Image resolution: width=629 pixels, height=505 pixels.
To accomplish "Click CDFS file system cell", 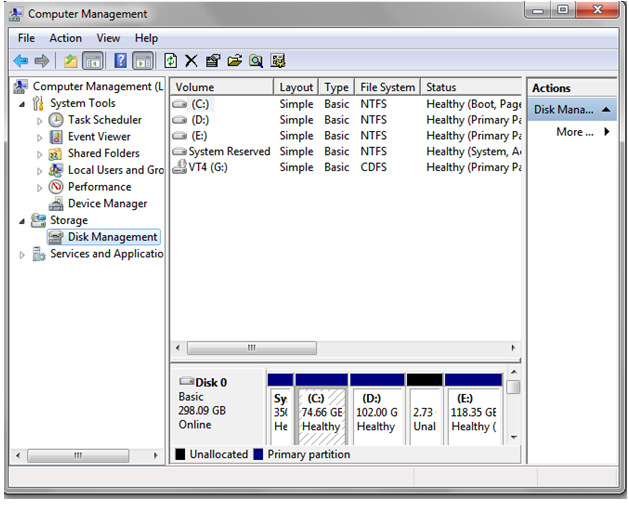I will click(x=373, y=167).
